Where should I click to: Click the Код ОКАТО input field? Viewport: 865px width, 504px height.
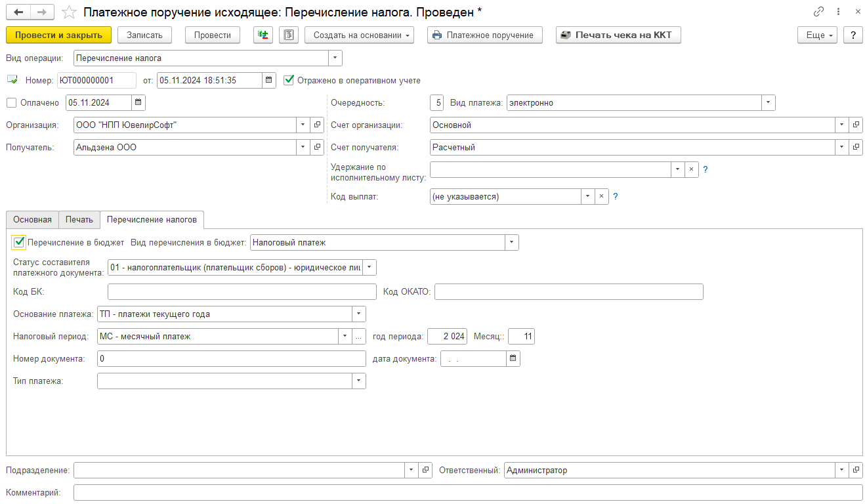click(568, 291)
